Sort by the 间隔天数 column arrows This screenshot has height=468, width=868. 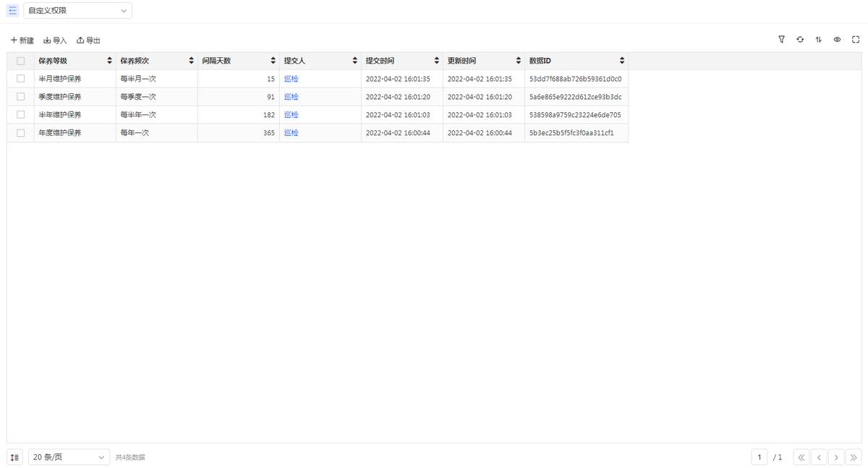coord(273,61)
